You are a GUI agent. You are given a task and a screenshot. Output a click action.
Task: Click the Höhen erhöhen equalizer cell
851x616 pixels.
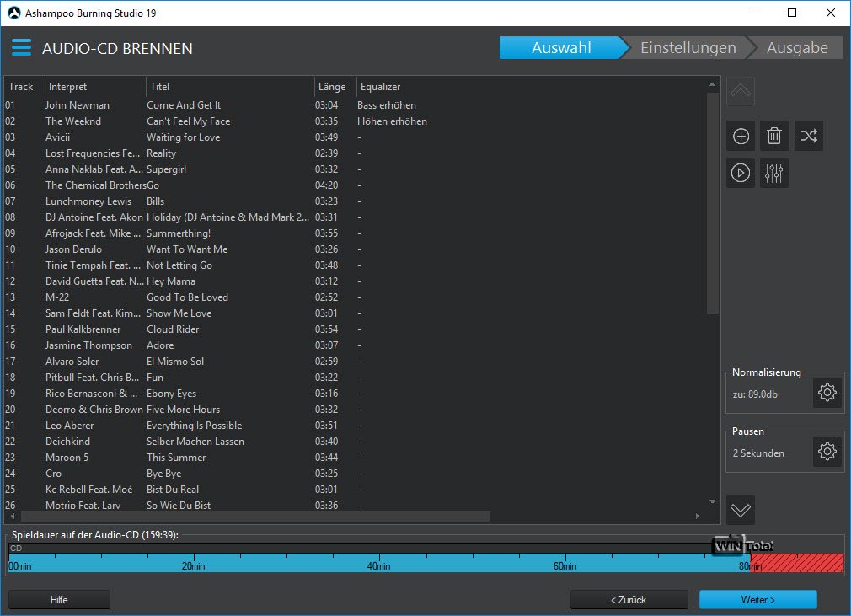click(x=392, y=121)
